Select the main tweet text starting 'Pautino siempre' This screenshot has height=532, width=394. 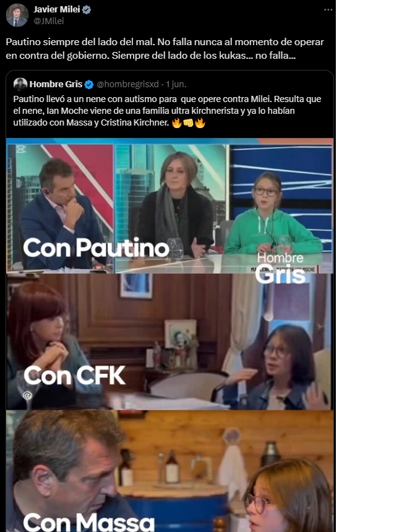(x=165, y=48)
